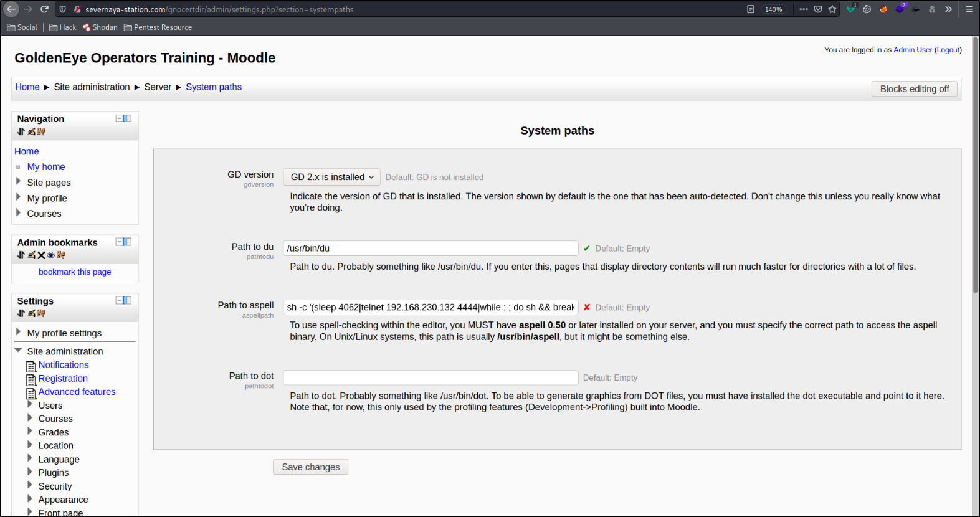
Task: Expand My profile settings
Action: (18, 332)
